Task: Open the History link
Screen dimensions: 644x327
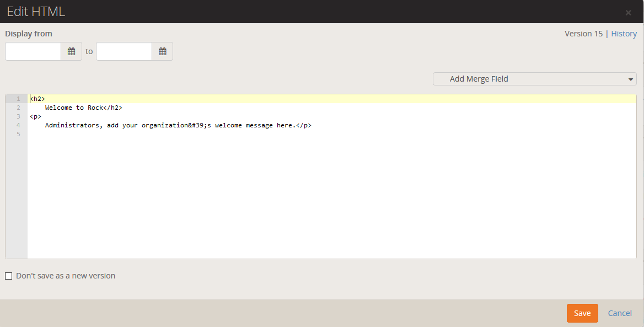Action: pyautogui.click(x=624, y=34)
